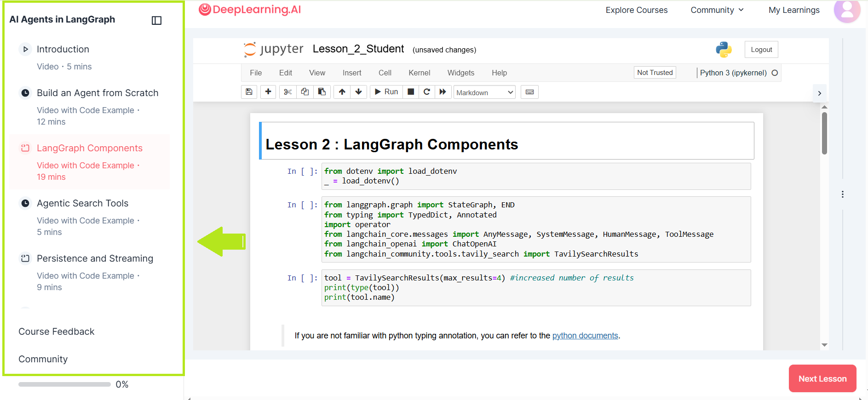
Task: Follow the python documents link
Action: [585, 336]
